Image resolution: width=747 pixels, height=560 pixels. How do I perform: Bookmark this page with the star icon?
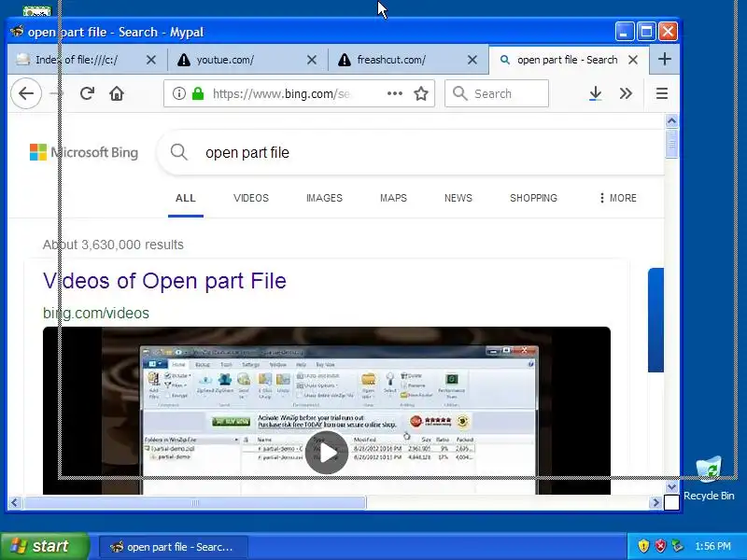coord(421,93)
